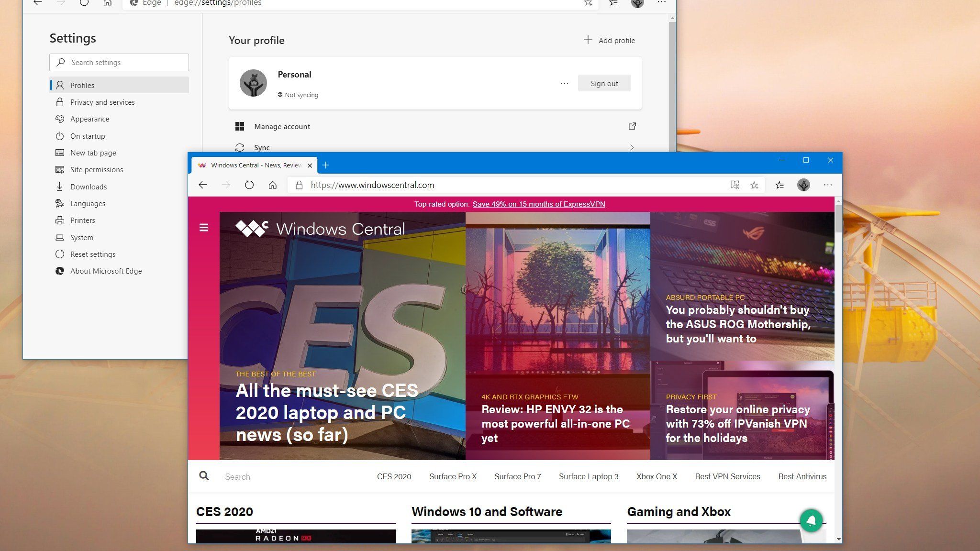The height and width of the screenshot is (551, 980).
Task: Click the home icon beside windowscentral.com address bar
Action: (272, 185)
